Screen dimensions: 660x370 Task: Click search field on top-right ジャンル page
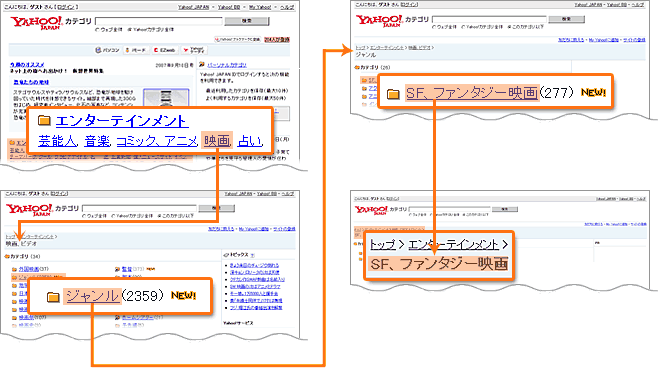(x=489, y=19)
